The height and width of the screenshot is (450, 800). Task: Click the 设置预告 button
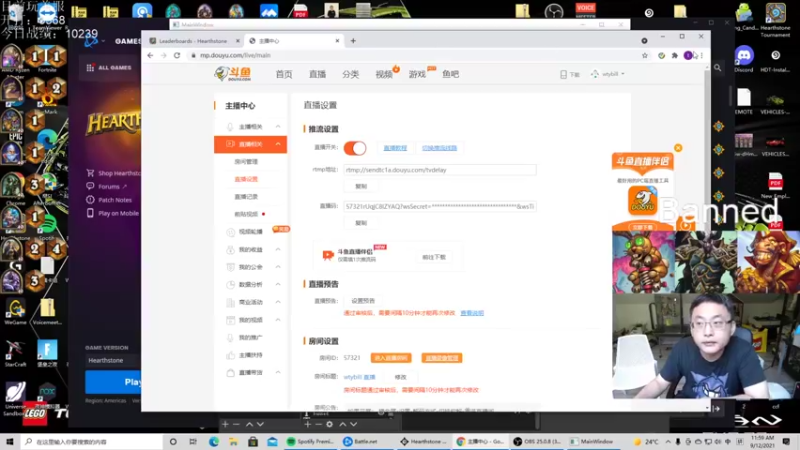point(363,301)
